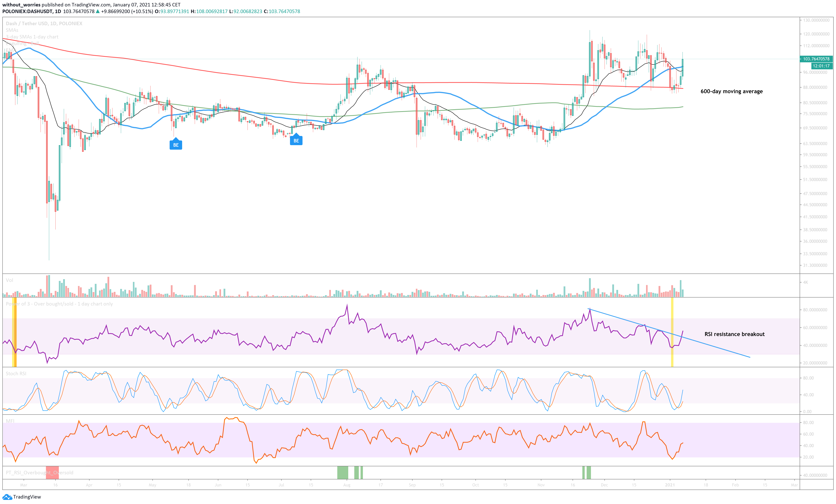
Task: Click the 4K volume axis label
Action: pyautogui.click(x=806, y=282)
